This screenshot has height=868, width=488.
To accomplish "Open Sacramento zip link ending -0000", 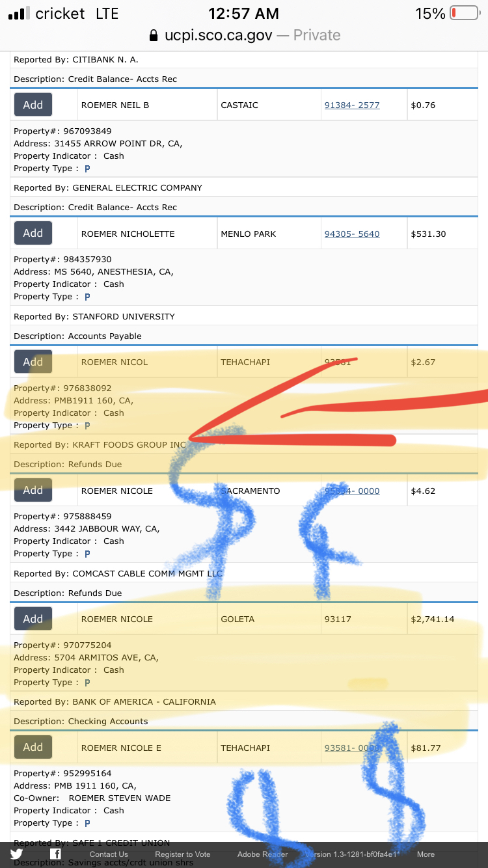I will coord(352,491).
